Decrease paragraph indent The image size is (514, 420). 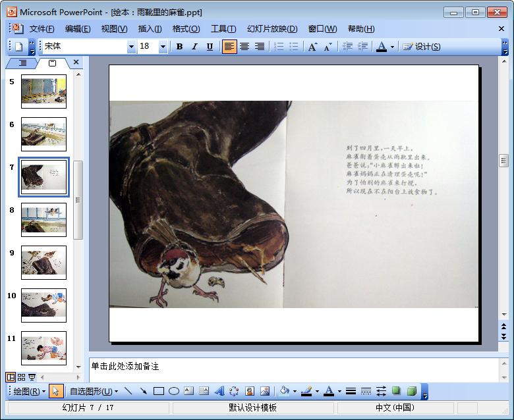pos(347,47)
